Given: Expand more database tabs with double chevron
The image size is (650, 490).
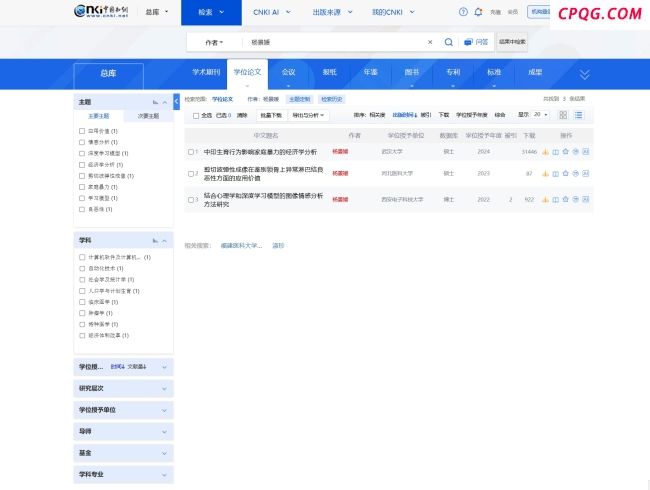Looking at the screenshot, I should 585,75.
